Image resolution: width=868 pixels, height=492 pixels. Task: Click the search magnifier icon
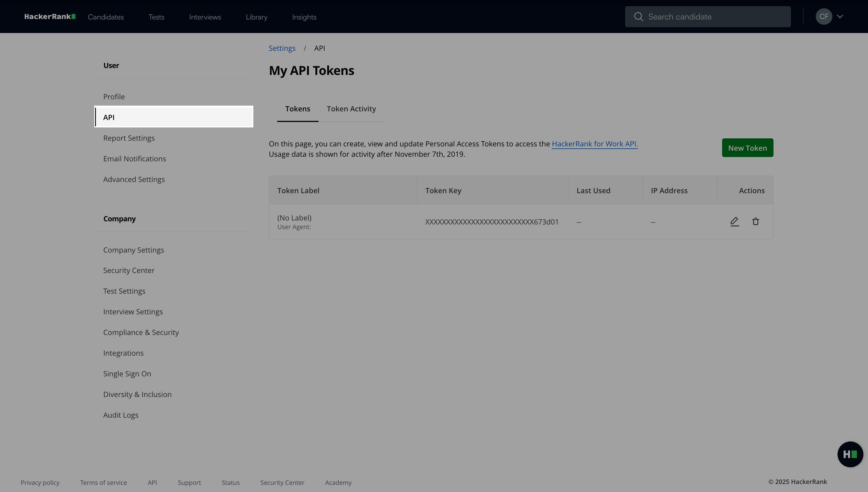coord(639,17)
